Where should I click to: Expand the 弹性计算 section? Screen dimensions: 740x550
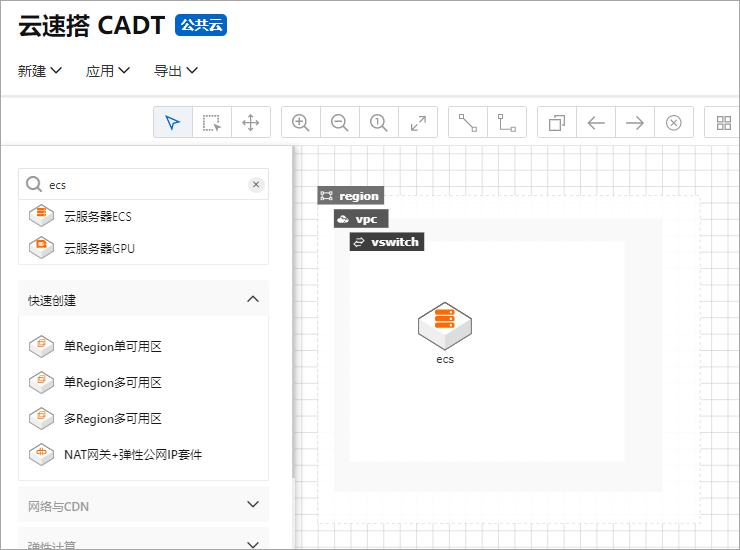pyautogui.click(x=143, y=539)
